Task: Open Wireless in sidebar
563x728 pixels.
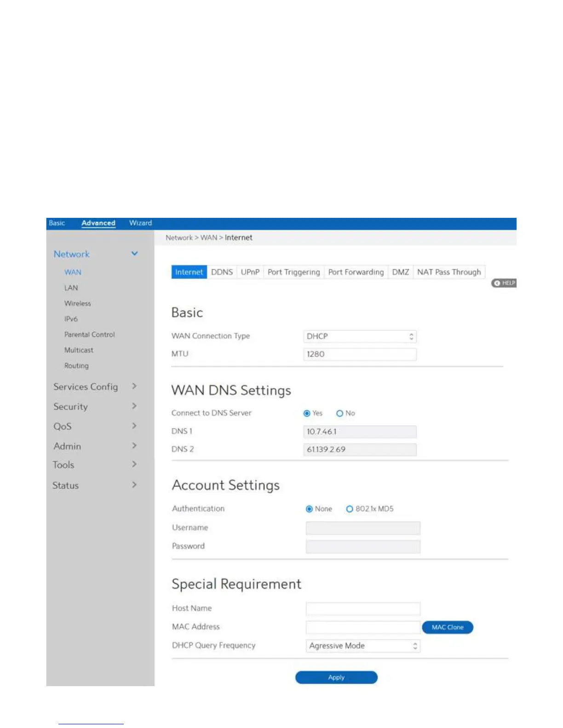Action: [78, 303]
